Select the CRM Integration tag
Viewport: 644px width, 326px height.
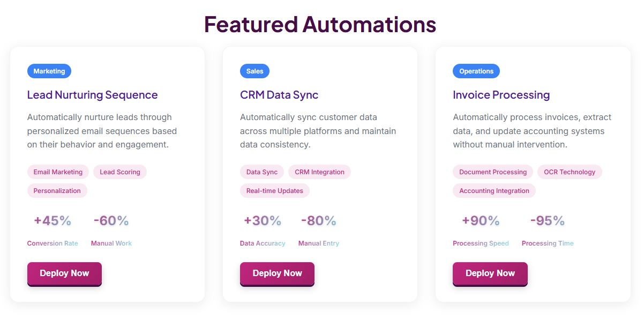[x=319, y=172]
